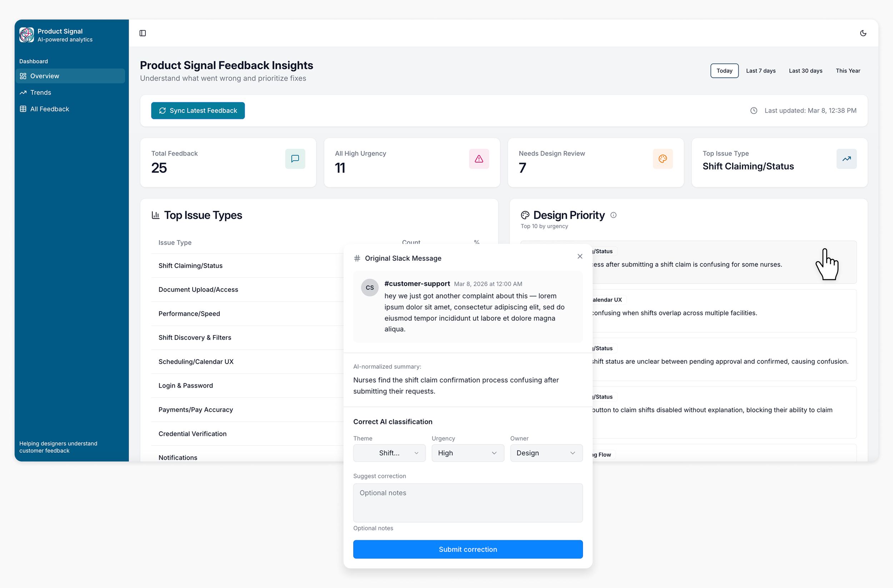Viewport: 893px width, 588px height.
Task: Click the Top Issue trend icon
Action: [x=846, y=159]
